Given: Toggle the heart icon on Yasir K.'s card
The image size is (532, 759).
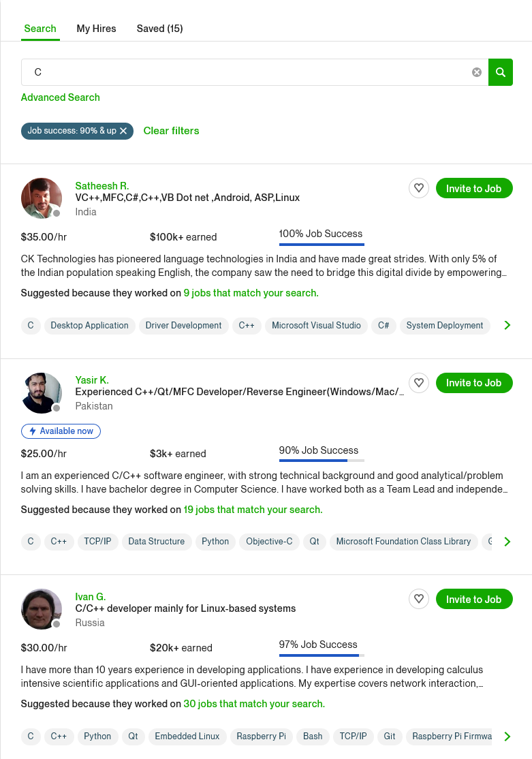Looking at the screenshot, I should point(419,383).
